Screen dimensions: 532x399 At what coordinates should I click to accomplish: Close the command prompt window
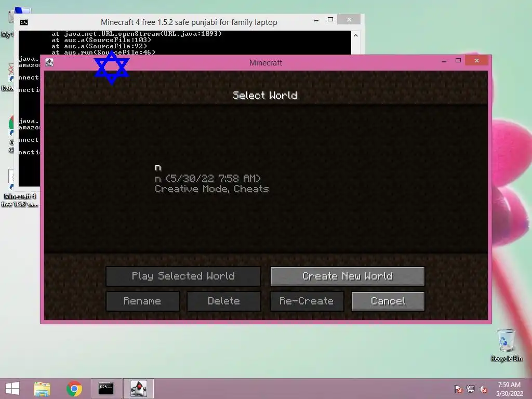pyautogui.click(x=349, y=20)
